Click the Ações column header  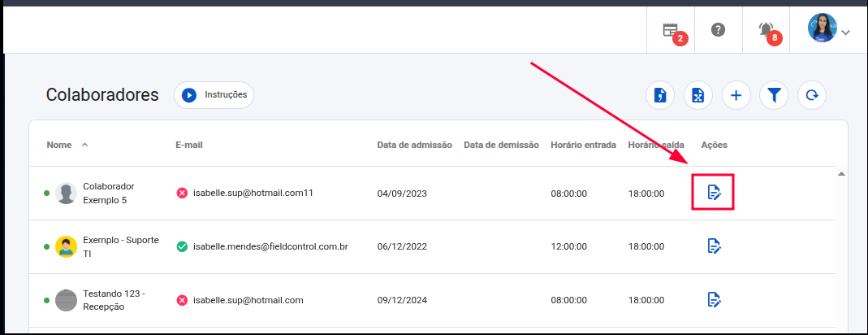coord(714,145)
